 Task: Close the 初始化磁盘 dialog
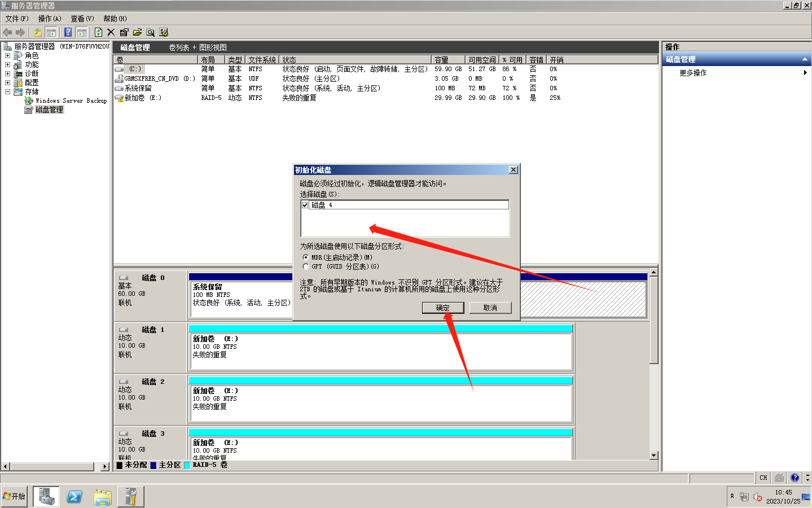pyautogui.click(x=513, y=170)
